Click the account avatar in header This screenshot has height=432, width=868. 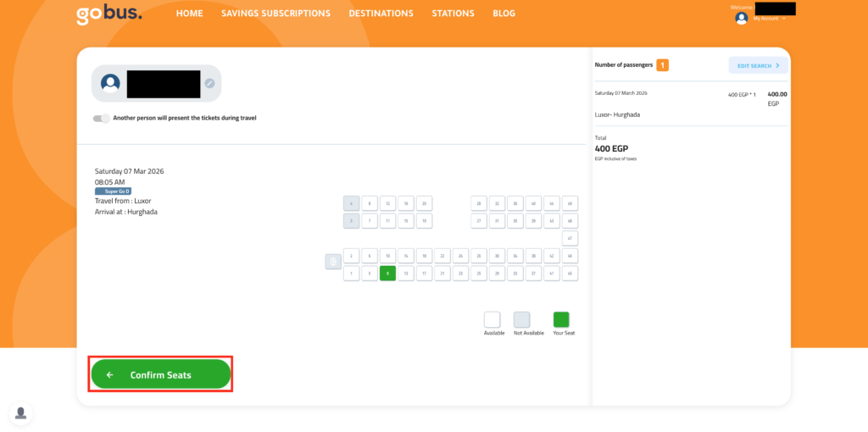pos(742,18)
